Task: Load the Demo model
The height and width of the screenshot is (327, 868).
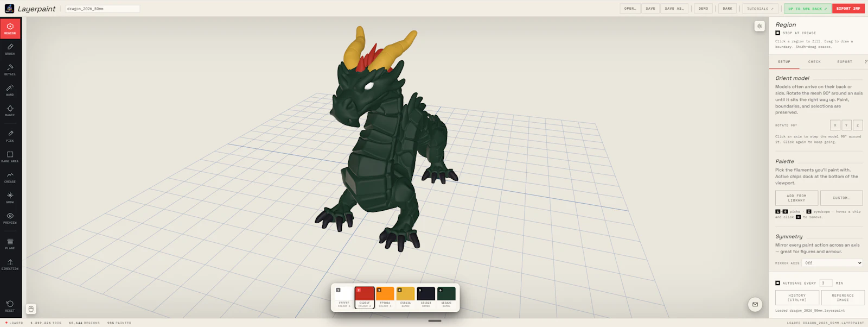Action: pos(703,9)
